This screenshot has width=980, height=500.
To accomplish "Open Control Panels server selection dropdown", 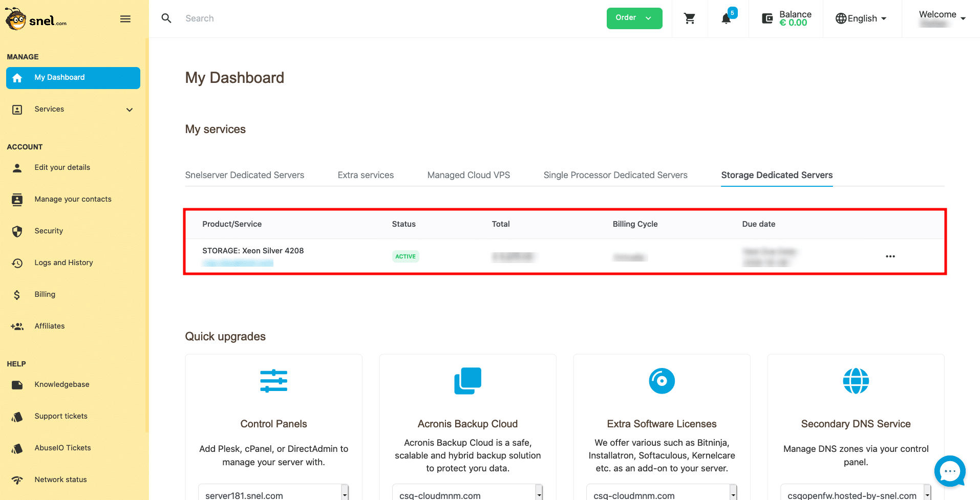I will point(273,494).
